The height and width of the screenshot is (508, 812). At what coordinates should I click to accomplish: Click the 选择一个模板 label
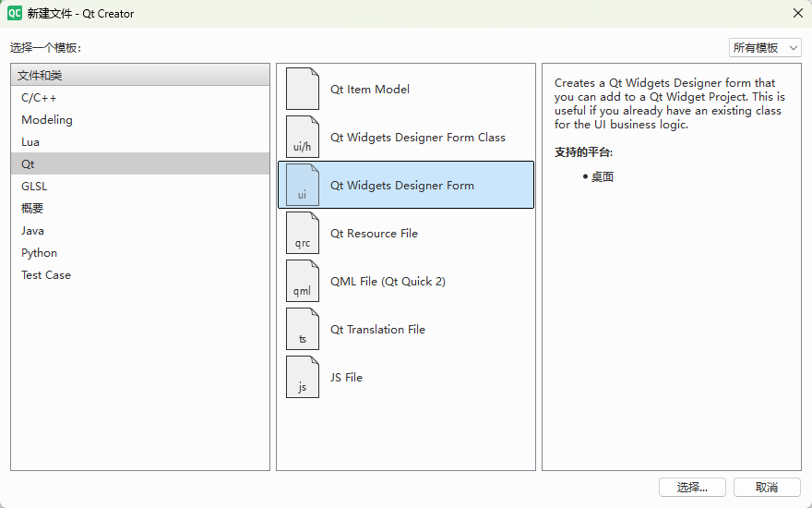(45, 48)
